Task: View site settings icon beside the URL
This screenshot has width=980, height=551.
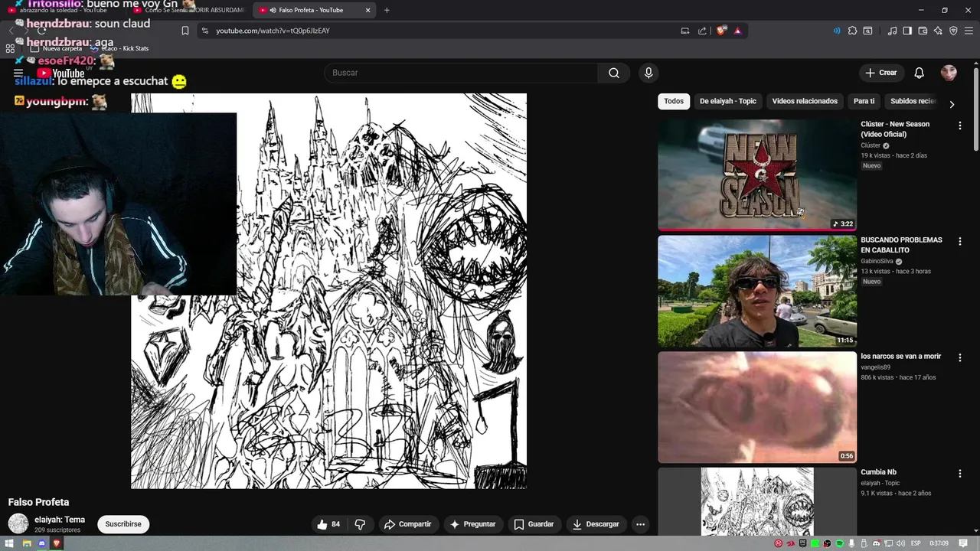Action: click(x=204, y=31)
